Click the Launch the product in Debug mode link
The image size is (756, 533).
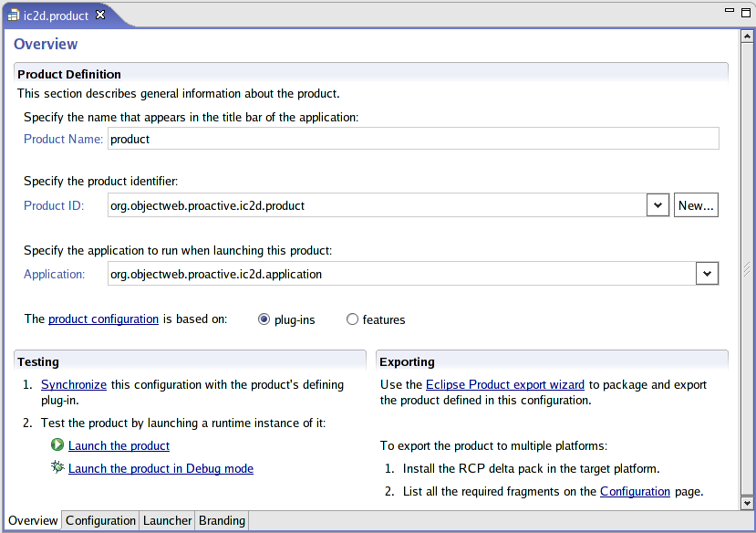pyautogui.click(x=161, y=468)
